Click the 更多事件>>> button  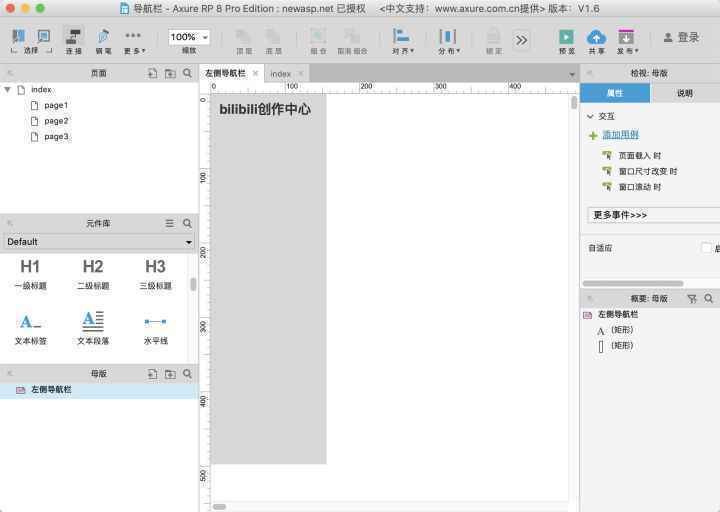(653, 215)
